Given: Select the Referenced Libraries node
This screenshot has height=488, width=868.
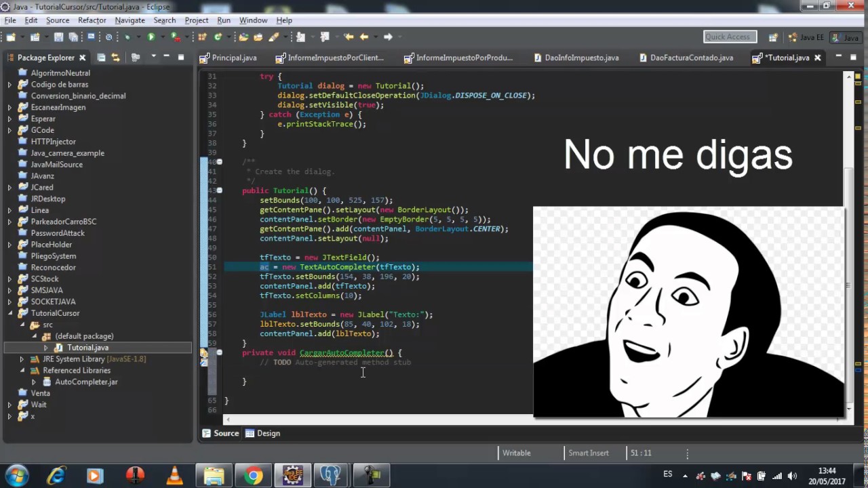Looking at the screenshot, I should click(77, 371).
